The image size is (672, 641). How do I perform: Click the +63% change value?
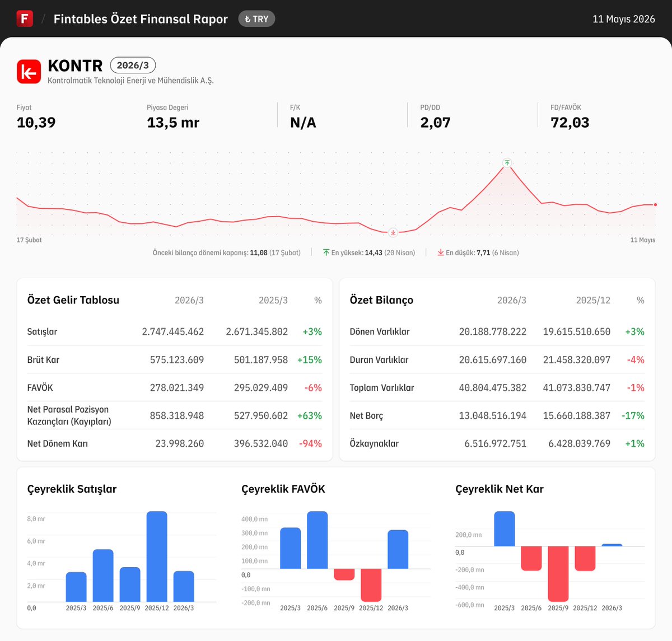pyautogui.click(x=310, y=415)
